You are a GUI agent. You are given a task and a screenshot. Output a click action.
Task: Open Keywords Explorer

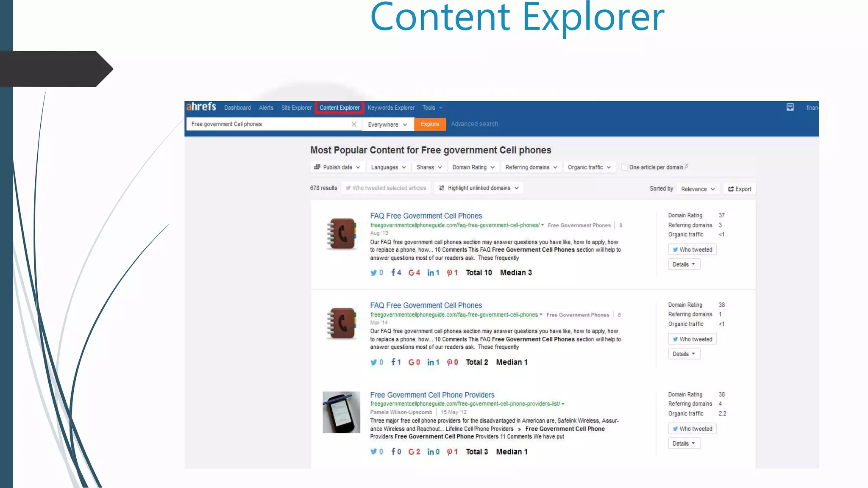tap(391, 108)
